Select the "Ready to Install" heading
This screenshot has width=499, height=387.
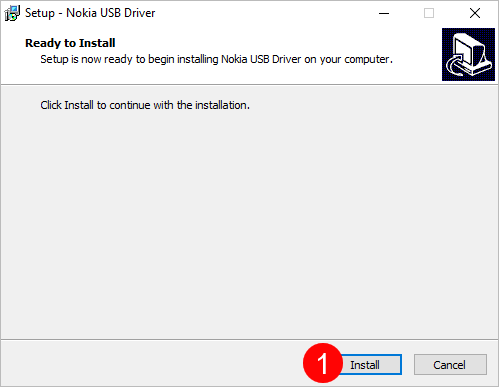70,43
